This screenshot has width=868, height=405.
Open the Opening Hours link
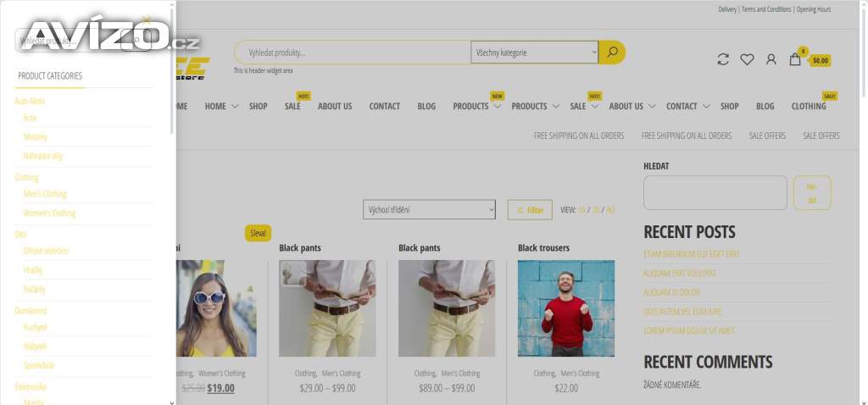coord(814,9)
